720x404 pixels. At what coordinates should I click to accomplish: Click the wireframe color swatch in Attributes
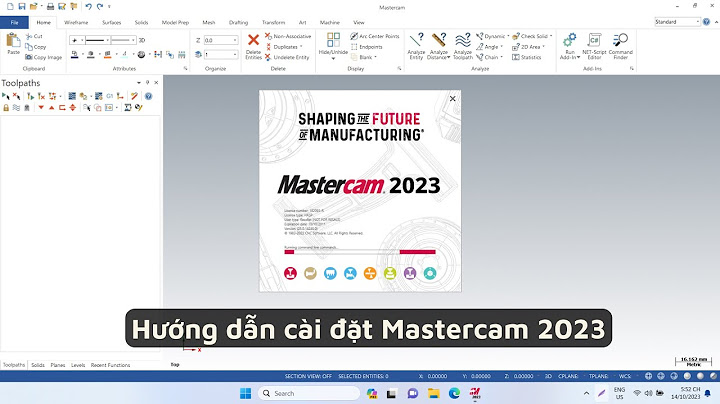(74, 55)
